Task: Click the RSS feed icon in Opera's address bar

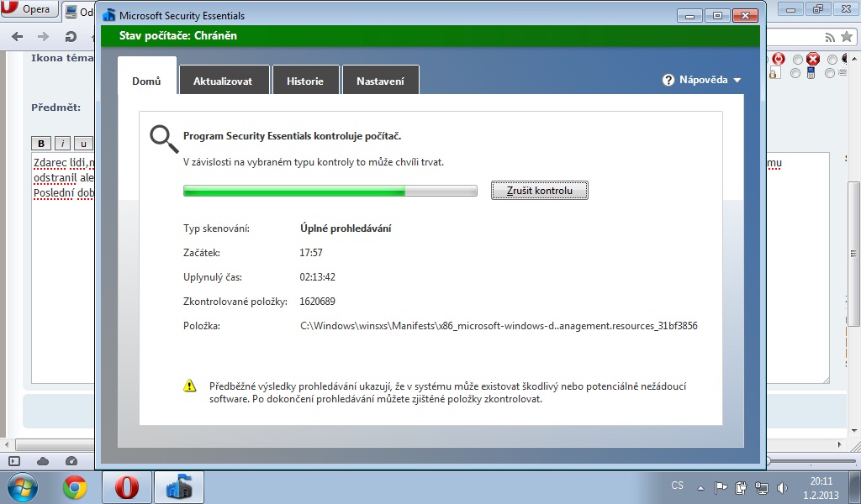Action: click(830, 37)
